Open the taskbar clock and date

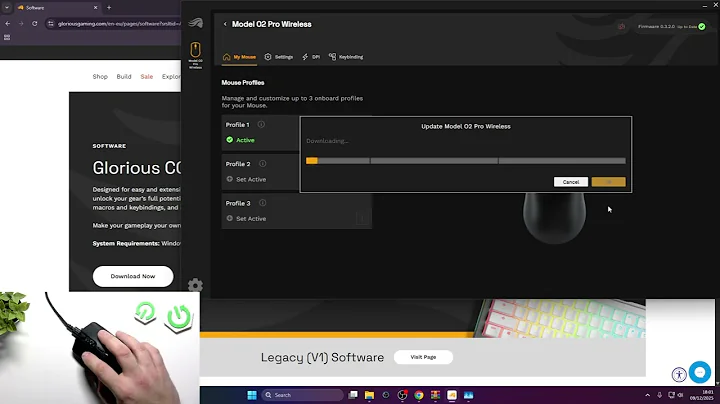(702, 395)
